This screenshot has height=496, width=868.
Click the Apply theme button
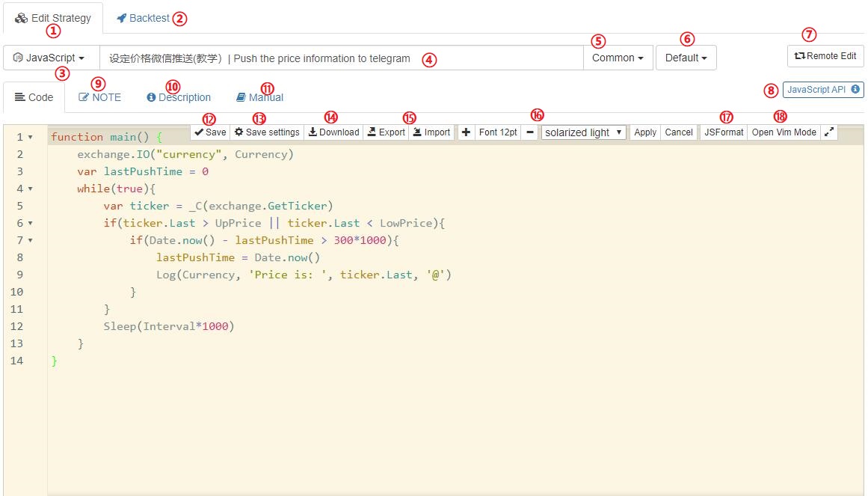645,132
